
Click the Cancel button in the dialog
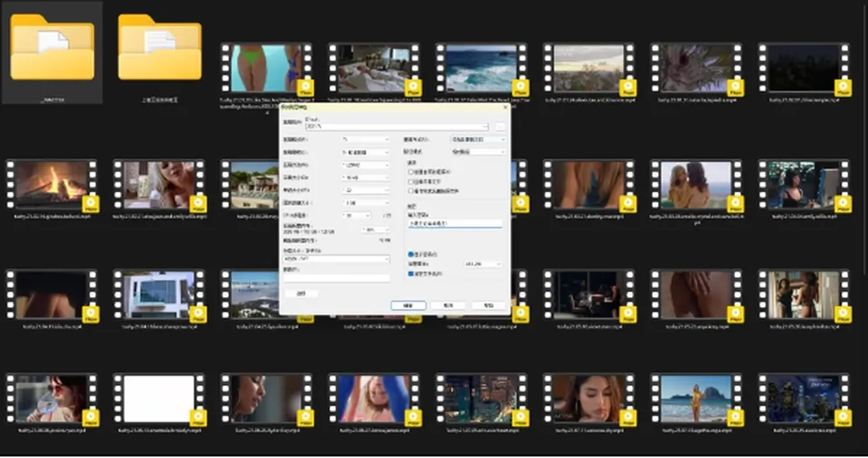pos(448,305)
